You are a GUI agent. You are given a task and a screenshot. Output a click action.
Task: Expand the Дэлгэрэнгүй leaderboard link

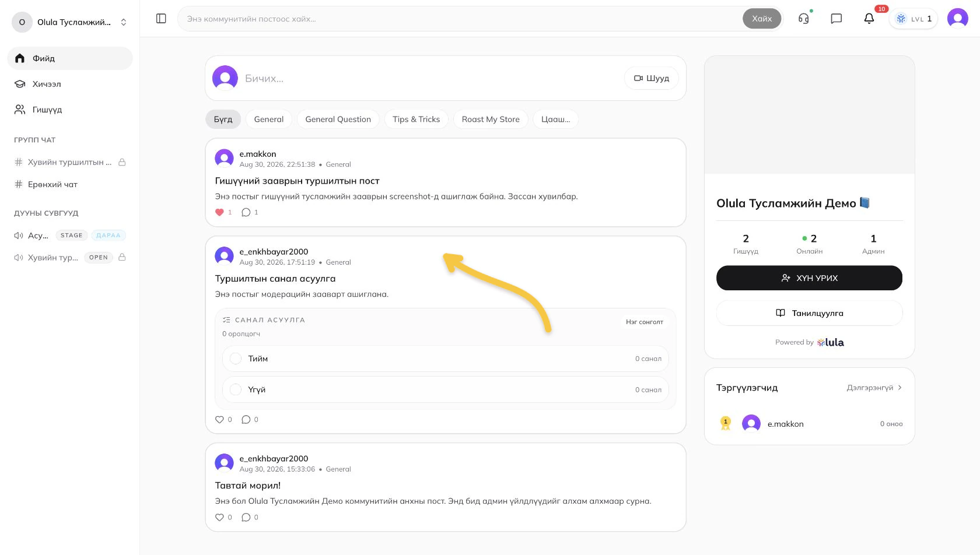click(874, 388)
